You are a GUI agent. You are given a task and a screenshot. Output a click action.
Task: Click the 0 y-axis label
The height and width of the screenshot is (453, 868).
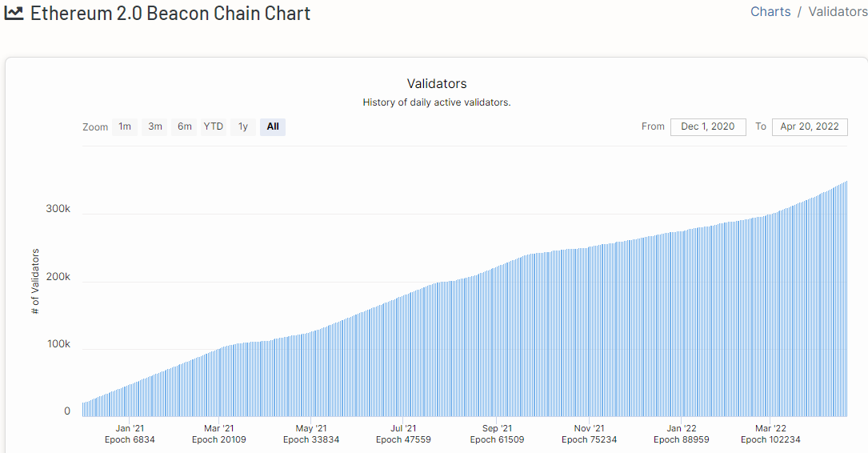tap(67, 411)
